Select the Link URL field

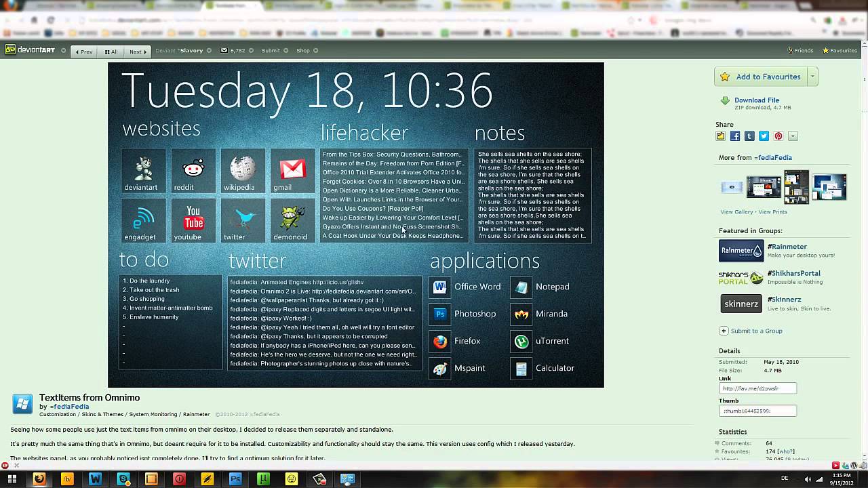(x=757, y=388)
